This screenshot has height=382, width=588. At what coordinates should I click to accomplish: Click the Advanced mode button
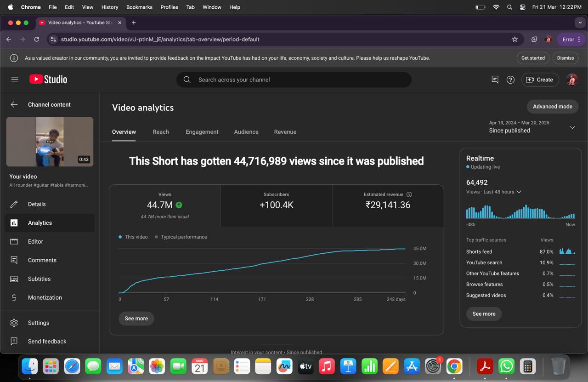click(553, 106)
